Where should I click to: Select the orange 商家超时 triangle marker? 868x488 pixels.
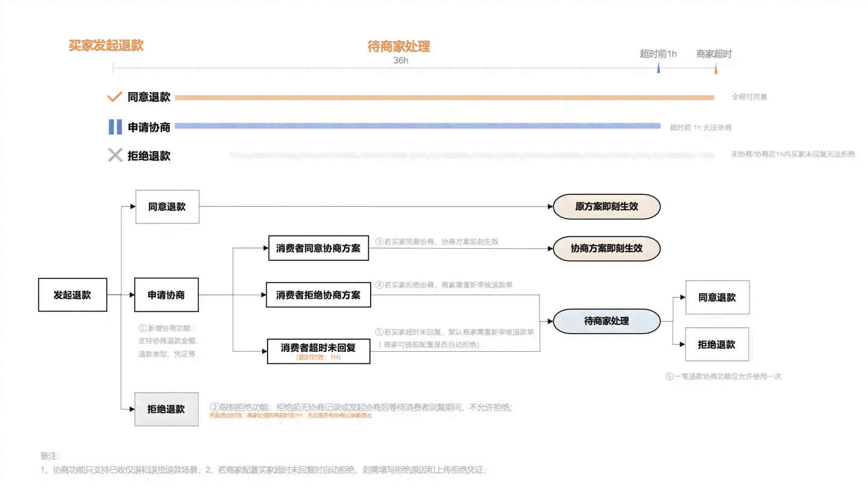tap(715, 69)
